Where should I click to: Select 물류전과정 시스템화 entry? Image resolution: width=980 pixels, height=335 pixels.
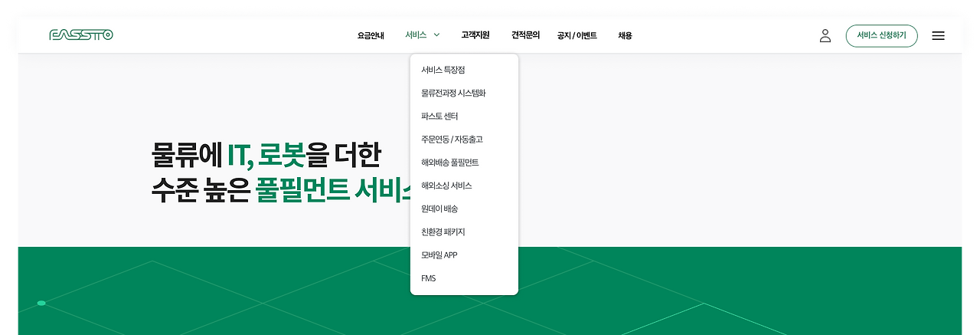453,93
